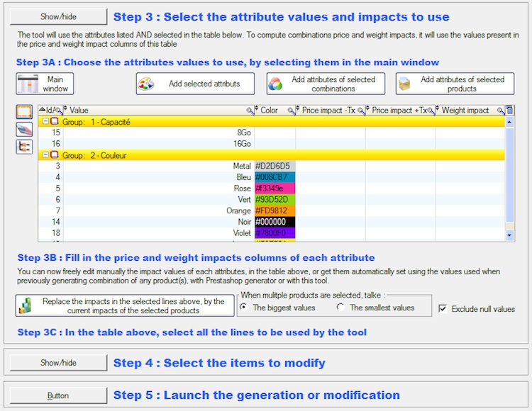The width and height of the screenshot is (532, 411).
Task: Click Add selected attributs palette button
Action: (x=195, y=84)
